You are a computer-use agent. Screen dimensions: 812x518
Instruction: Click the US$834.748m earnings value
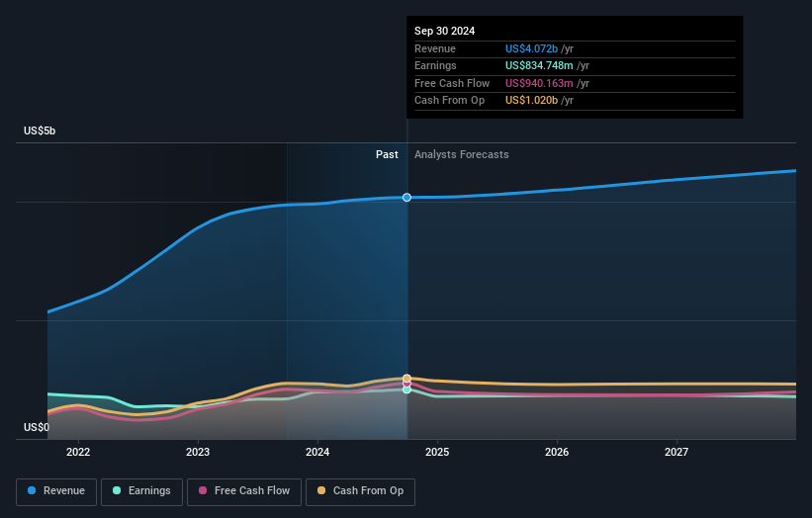pyautogui.click(x=539, y=65)
